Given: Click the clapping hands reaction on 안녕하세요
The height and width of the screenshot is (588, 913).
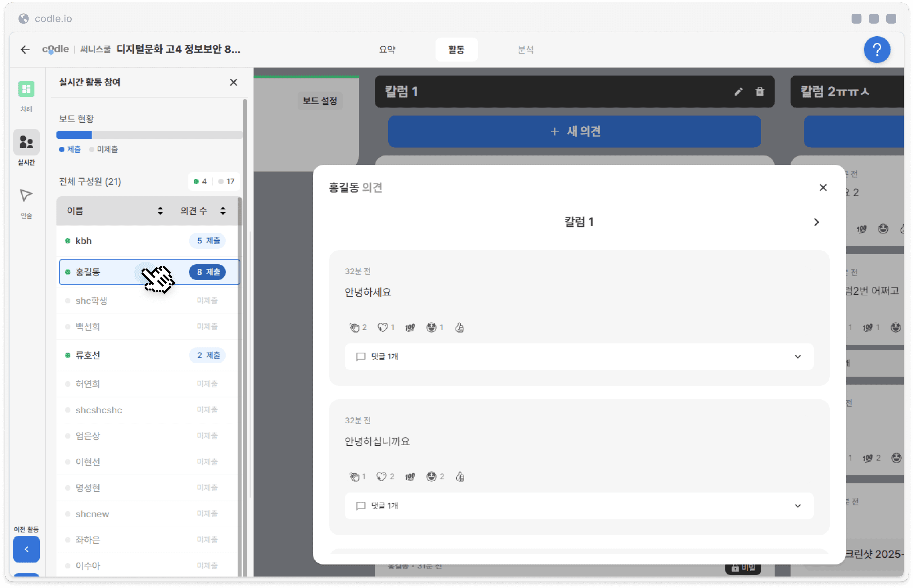Looking at the screenshot, I should (355, 327).
